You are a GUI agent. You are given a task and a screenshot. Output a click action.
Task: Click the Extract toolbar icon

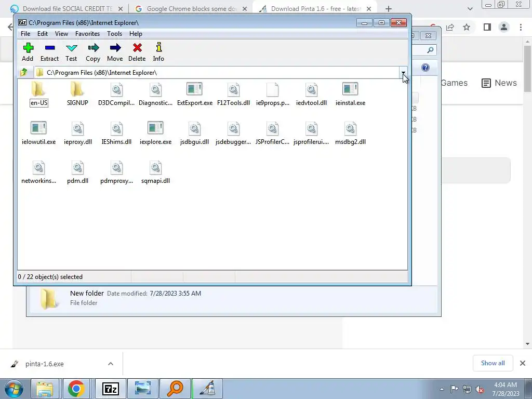(49, 52)
